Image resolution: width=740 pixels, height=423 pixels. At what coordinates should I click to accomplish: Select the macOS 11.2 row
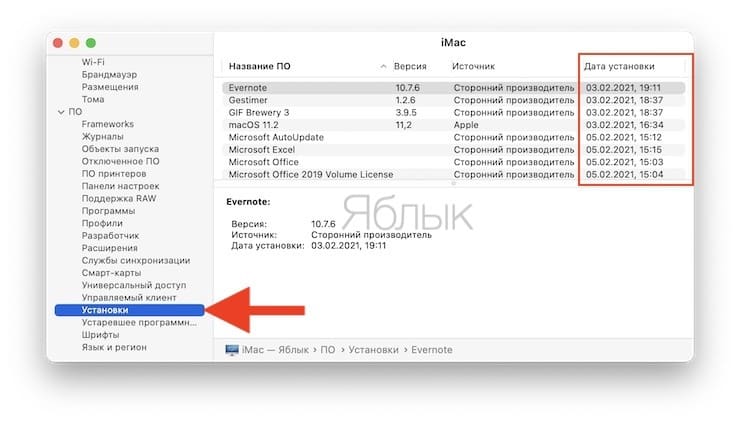pos(453,125)
